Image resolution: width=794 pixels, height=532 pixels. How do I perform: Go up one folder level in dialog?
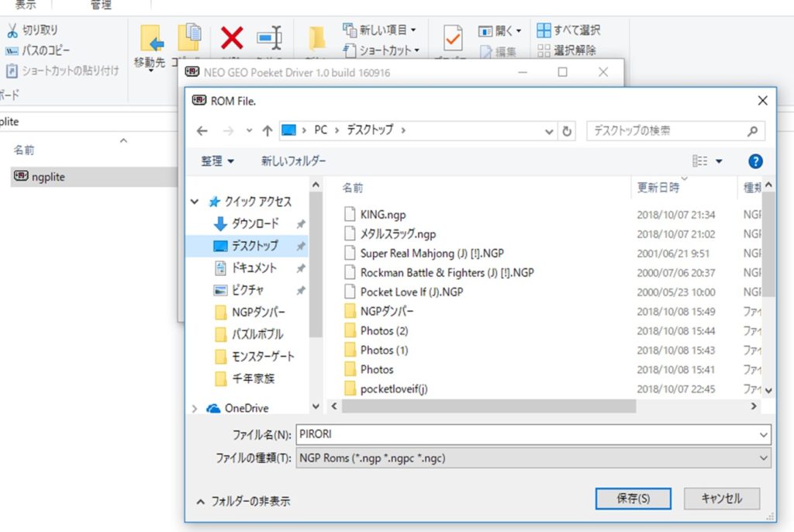[268, 131]
